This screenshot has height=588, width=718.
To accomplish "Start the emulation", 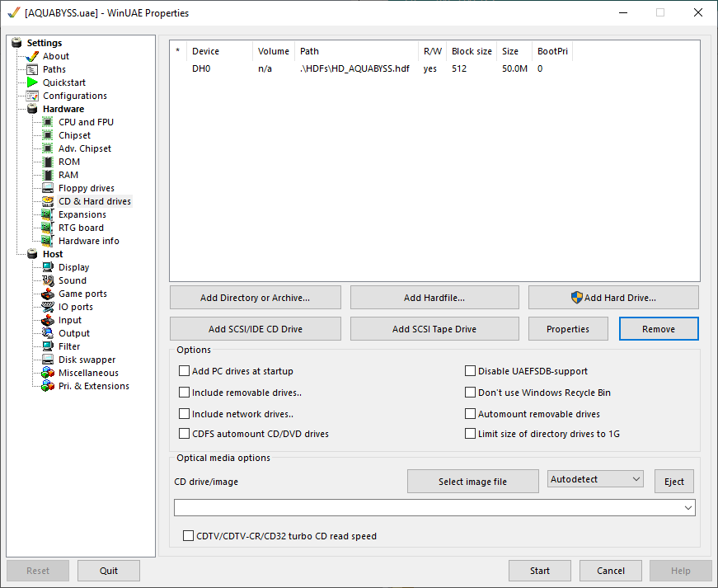I will pos(539,571).
